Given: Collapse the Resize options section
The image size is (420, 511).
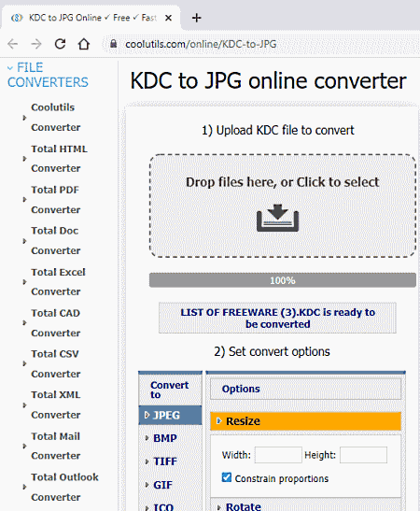Looking at the screenshot, I should click(x=305, y=421).
